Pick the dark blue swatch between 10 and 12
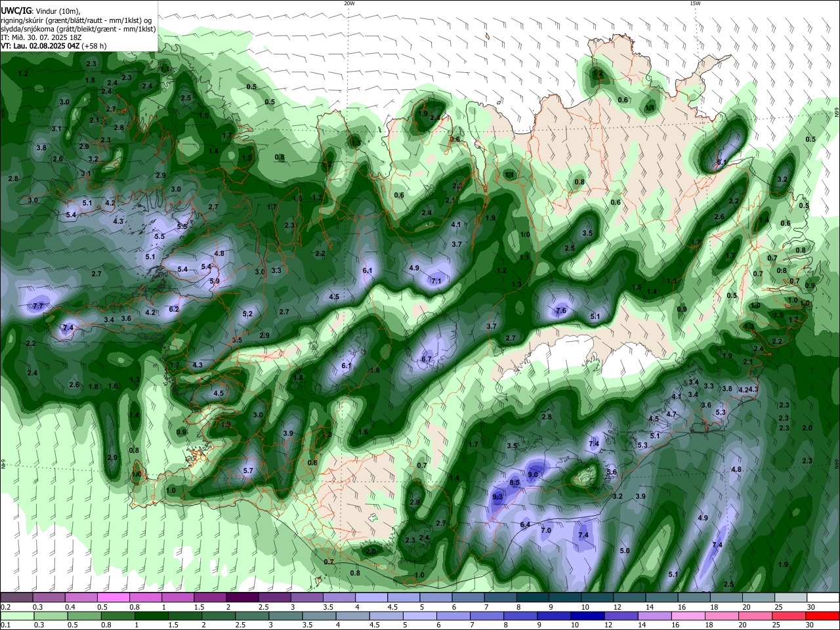 pyautogui.click(x=586, y=616)
